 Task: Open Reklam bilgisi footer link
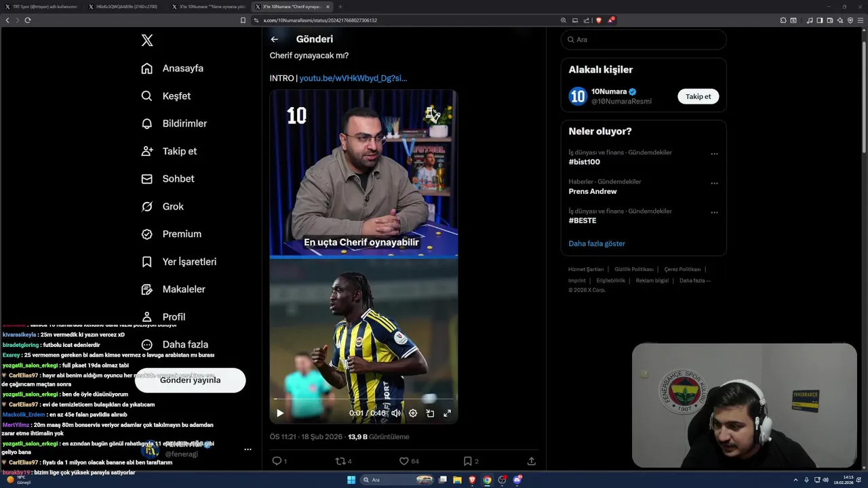click(x=652, y=281)
